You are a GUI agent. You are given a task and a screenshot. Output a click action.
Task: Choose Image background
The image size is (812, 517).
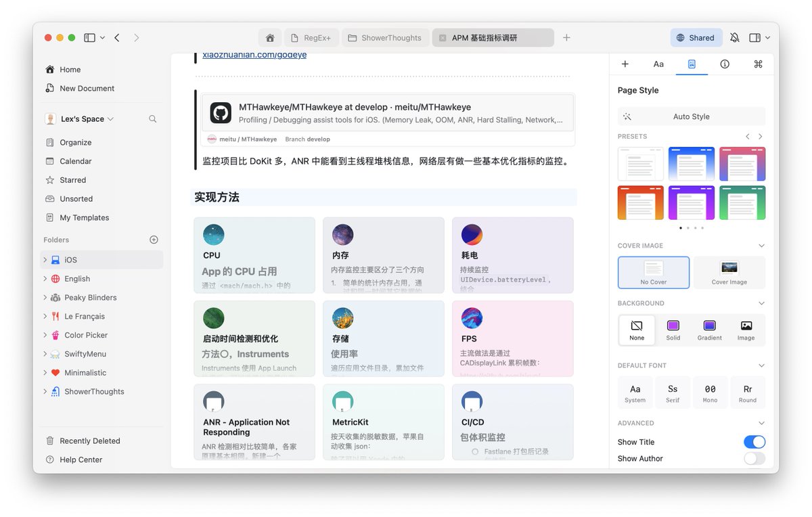[746, 330]
